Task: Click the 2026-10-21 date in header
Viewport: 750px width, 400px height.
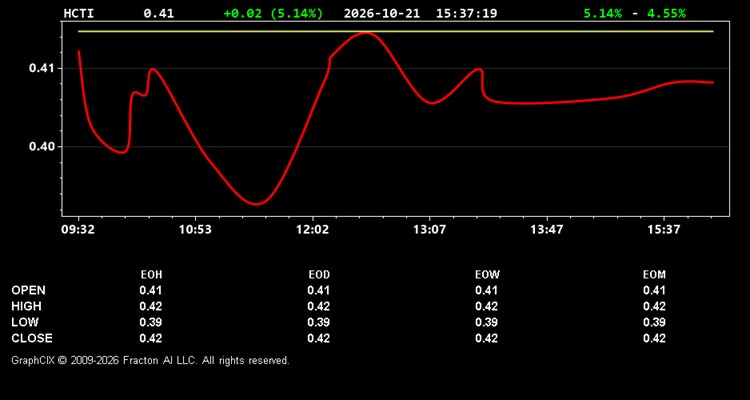Action: (x=382, y=13)
